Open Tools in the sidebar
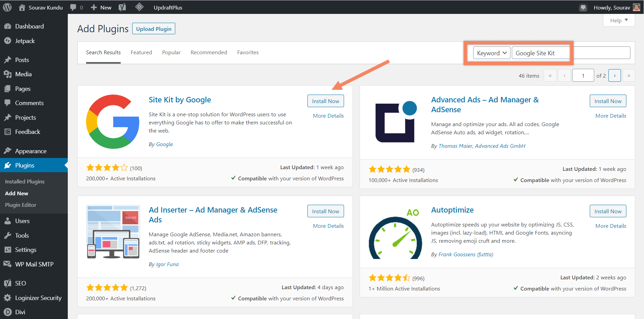The image size is (644, 319). pos(22,235)
